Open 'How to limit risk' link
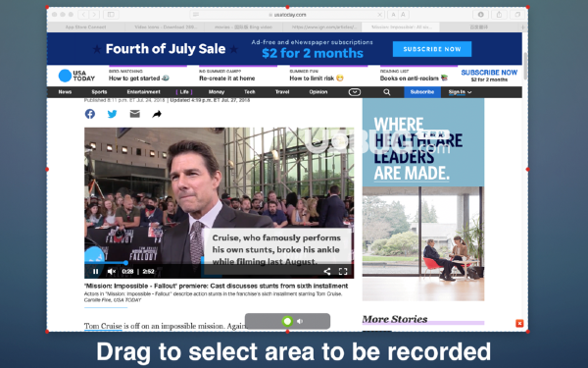Screen dimensions: 588x368 click(x=317, y=79)
